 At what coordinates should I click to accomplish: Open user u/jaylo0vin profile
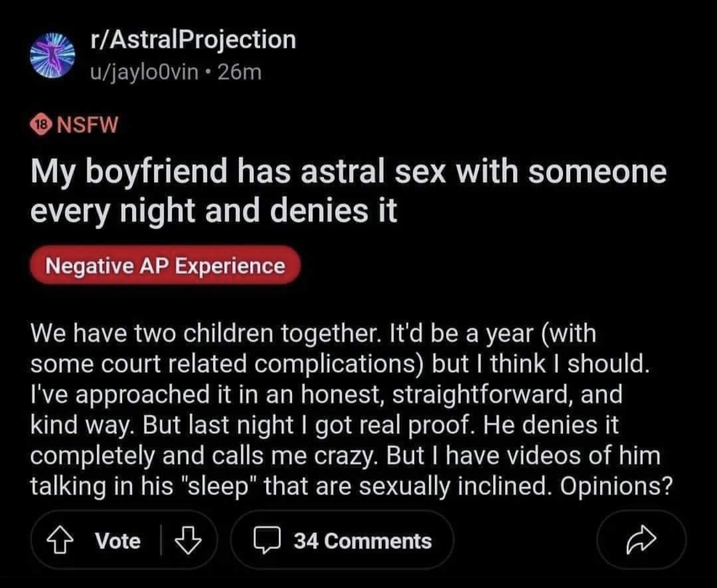[x=144, y=73]
